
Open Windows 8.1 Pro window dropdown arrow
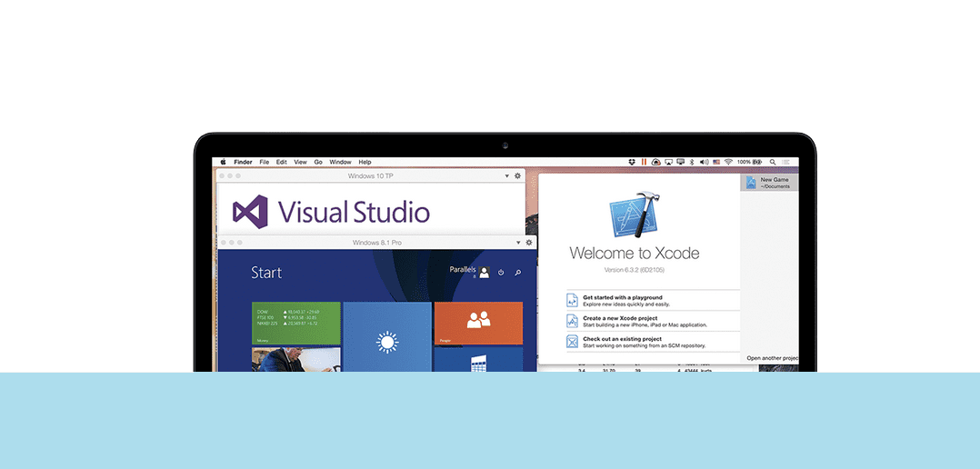coord(518,243)
